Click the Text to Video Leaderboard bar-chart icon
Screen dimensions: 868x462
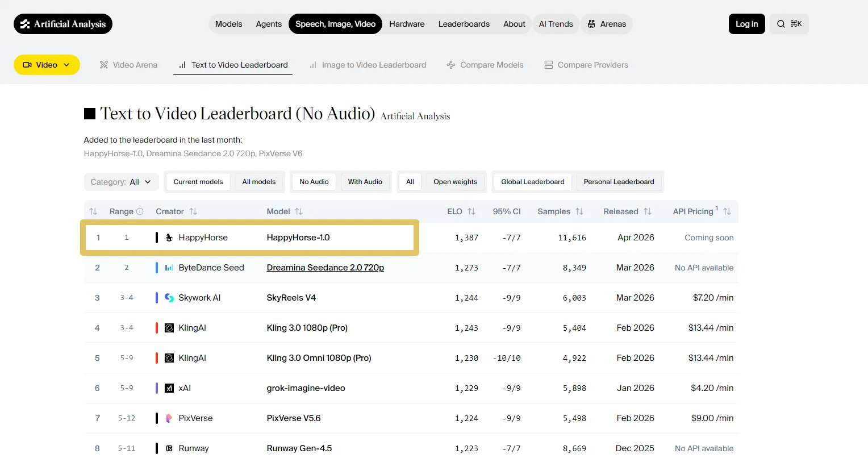click(x=182, y=65)
